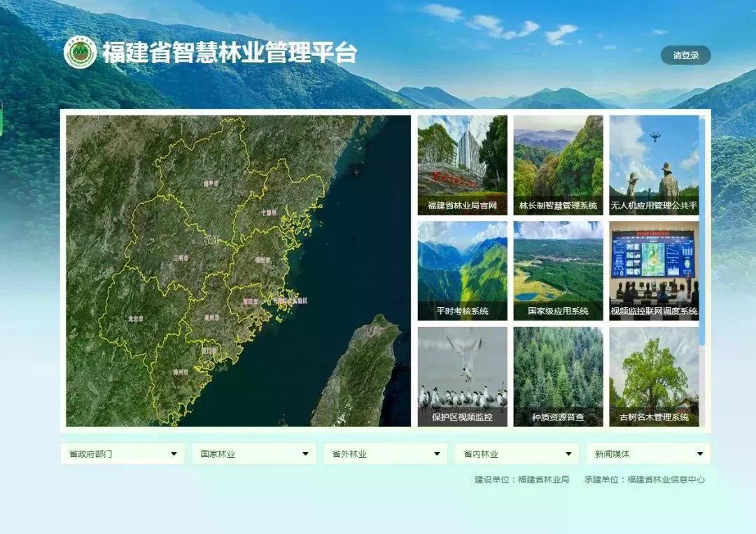The image size is (756, 534).
Task: Select 平潭综合实验区 label on the map
Action: coord(290,301)
